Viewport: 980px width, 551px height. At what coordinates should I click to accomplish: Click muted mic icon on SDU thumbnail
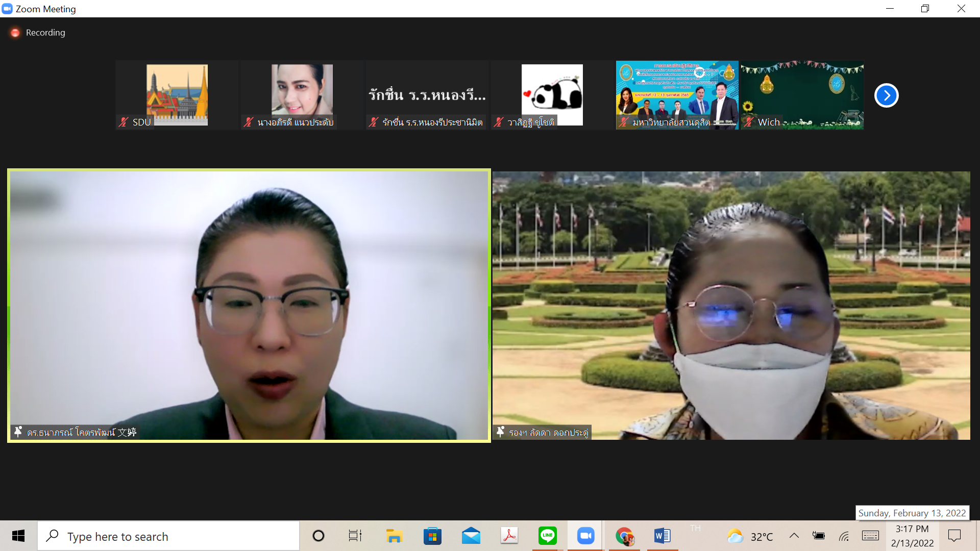124,122
